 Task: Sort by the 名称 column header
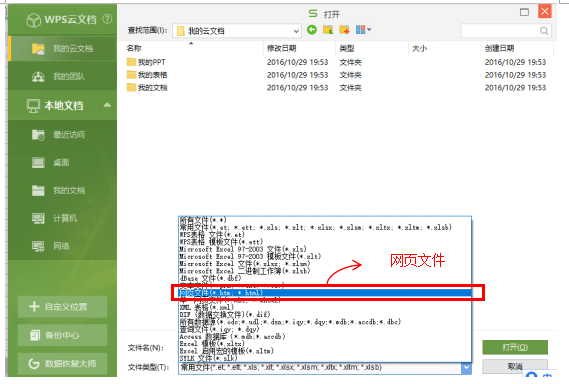[x=134, y=48]
